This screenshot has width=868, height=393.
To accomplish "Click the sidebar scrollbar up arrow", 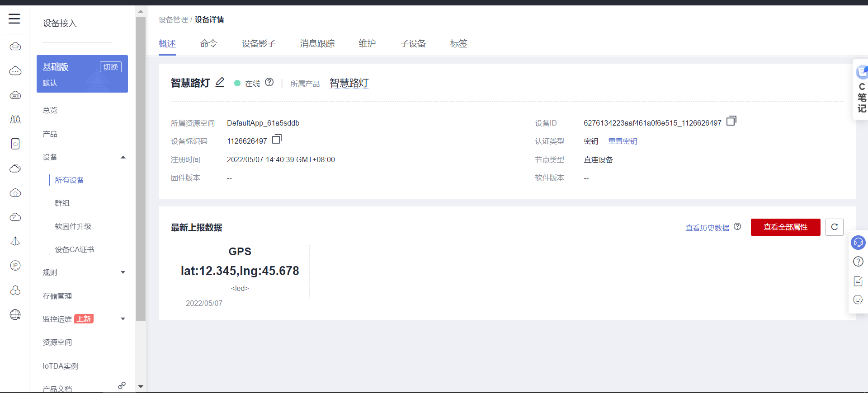I will pos(141,11).
